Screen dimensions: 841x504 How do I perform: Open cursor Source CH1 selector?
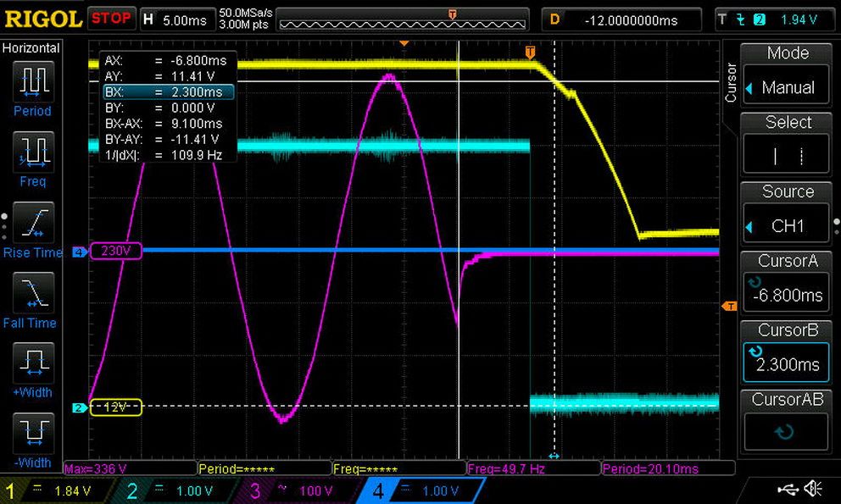[x=786, y=213]
